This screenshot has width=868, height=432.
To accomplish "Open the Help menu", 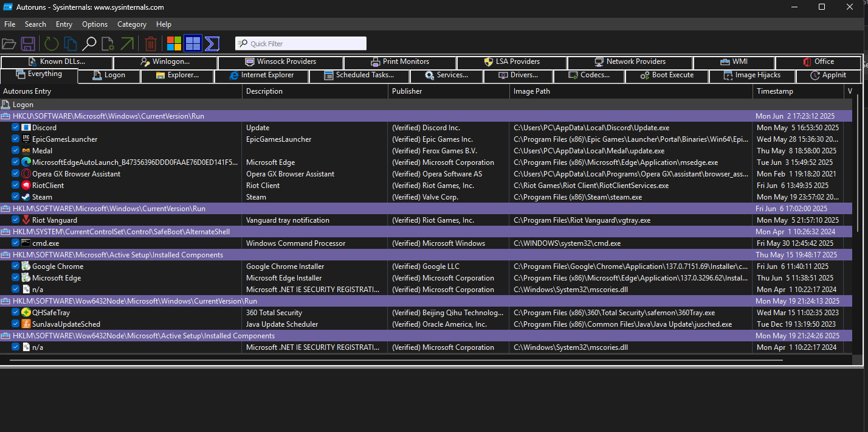I will pyautogui.click(x=164, y=24).
